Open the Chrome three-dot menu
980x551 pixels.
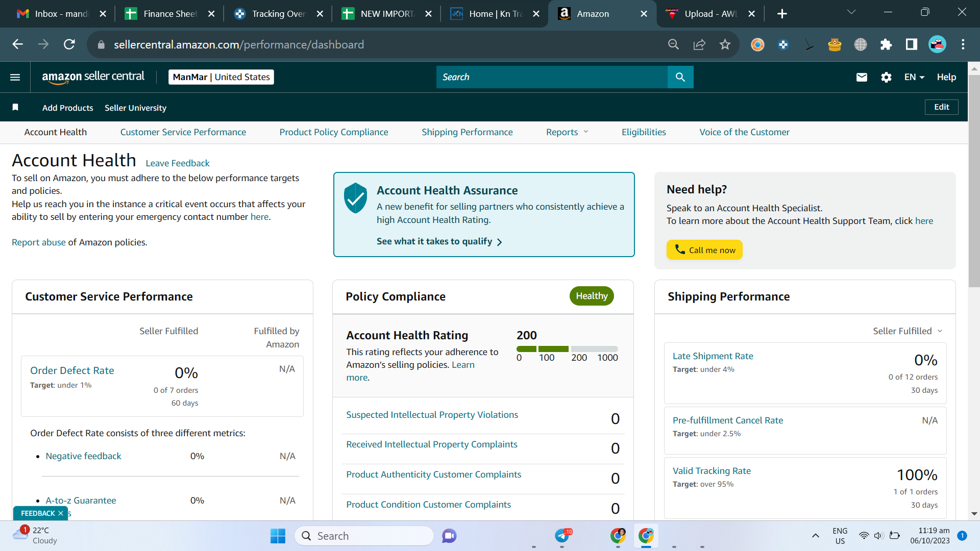963,44
